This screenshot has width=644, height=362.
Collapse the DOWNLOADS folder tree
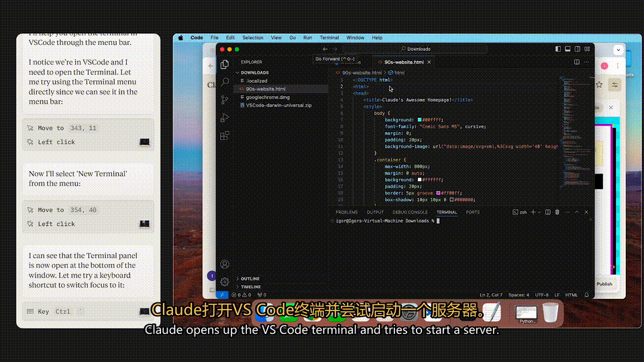(255, 72)
